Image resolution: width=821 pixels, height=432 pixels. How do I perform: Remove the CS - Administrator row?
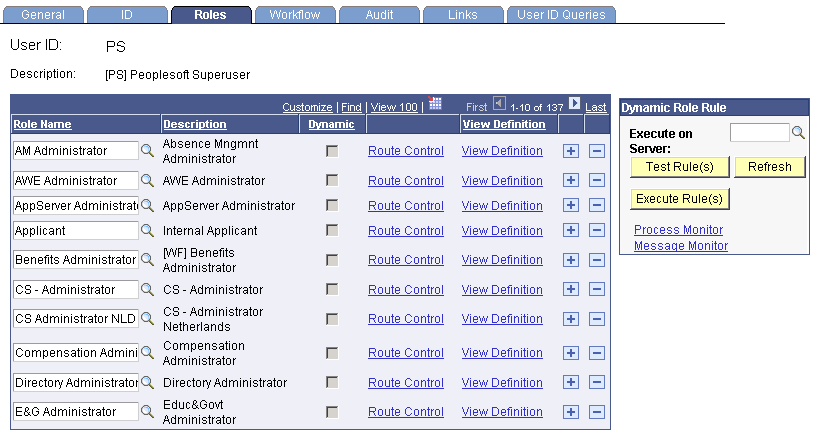597,290
